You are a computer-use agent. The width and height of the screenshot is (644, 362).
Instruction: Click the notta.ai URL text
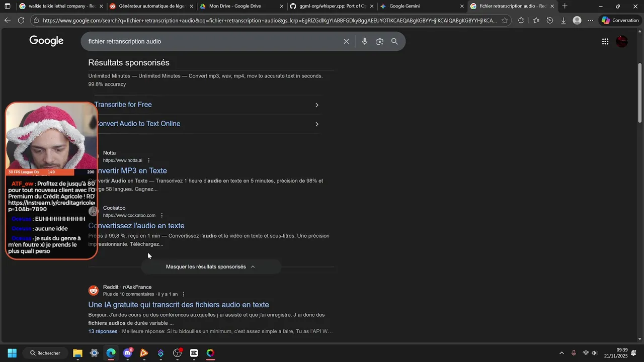tap(123, 160)
